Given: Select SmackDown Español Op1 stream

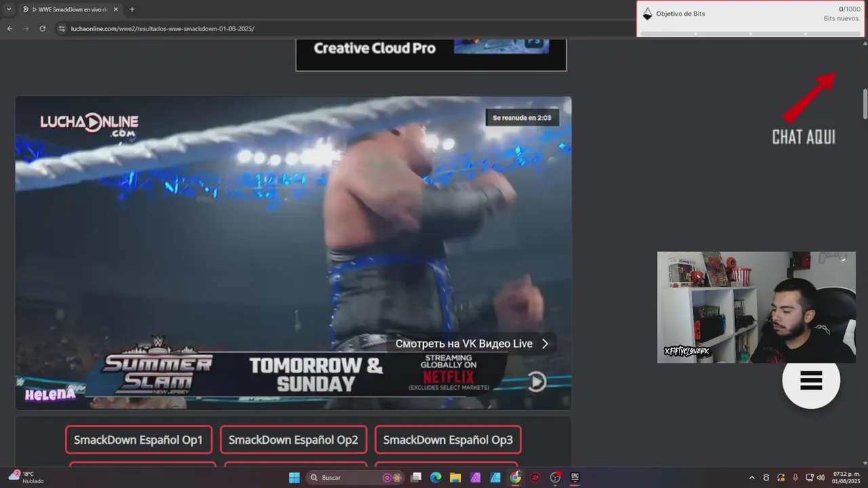Looking at the screenshot, I should pos(138,440).
